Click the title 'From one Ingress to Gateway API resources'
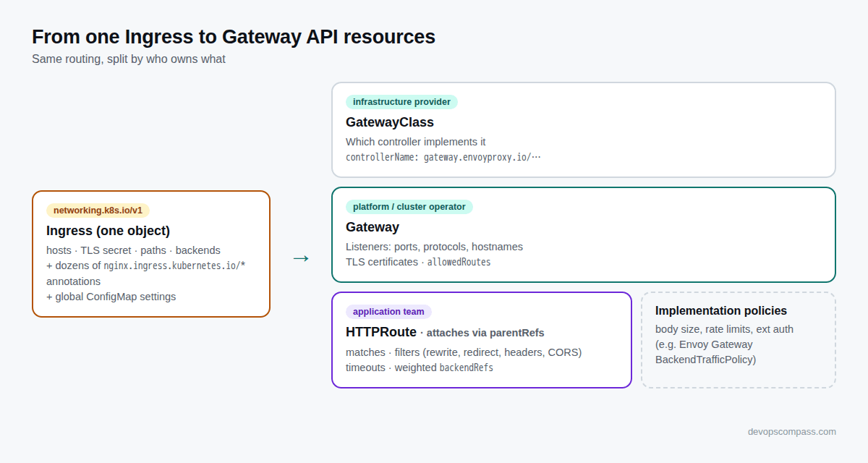 click(x=234, y=37)
